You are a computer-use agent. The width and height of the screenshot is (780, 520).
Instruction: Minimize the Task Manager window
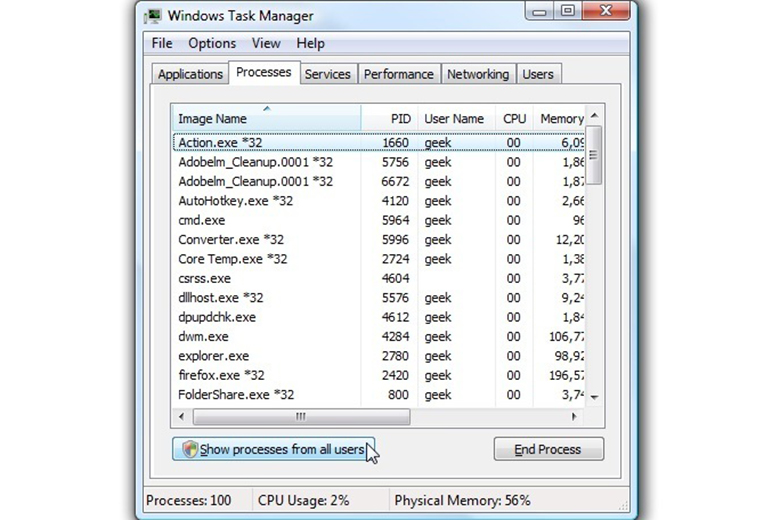tap(539, 11)
